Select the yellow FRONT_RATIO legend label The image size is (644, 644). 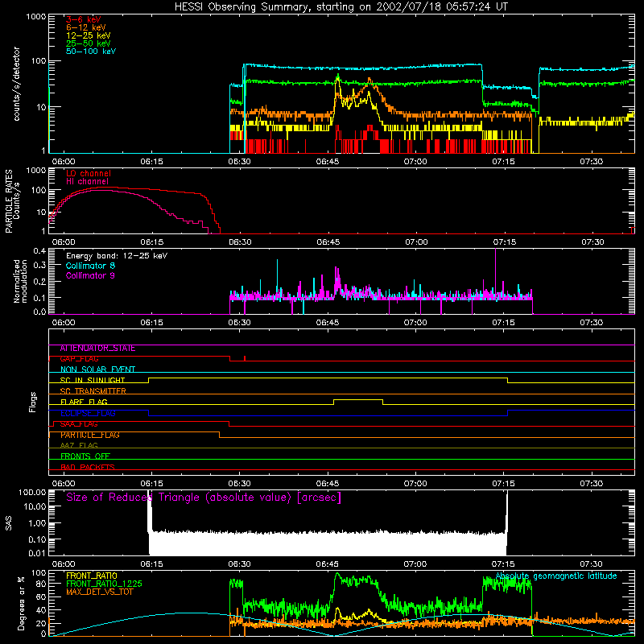click(x=92, y=576)
